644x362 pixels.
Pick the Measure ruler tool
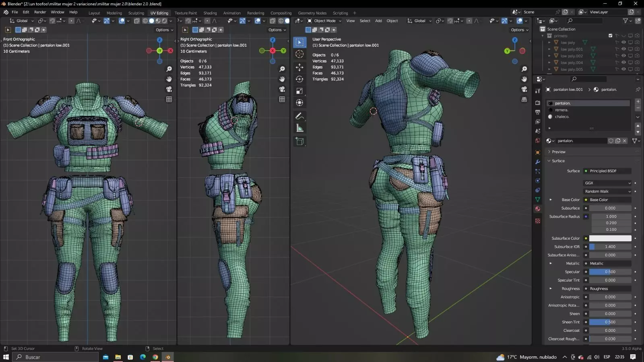[299, 128]
